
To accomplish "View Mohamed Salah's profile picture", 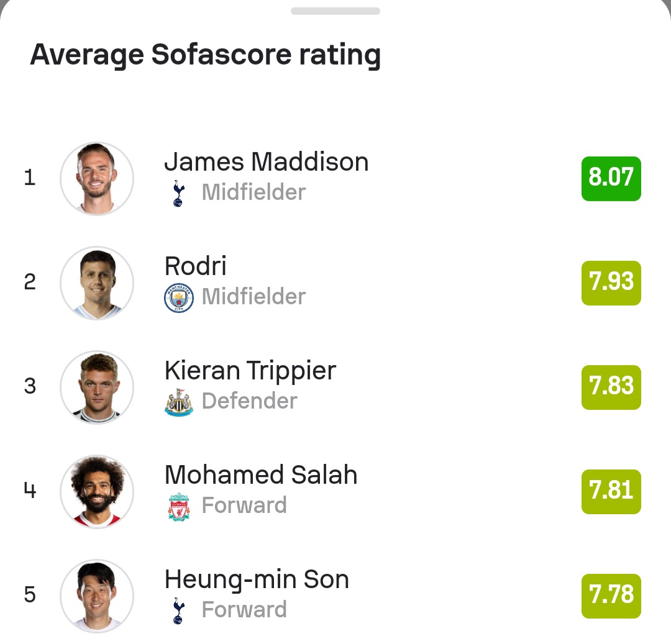I will click(97, 491).
